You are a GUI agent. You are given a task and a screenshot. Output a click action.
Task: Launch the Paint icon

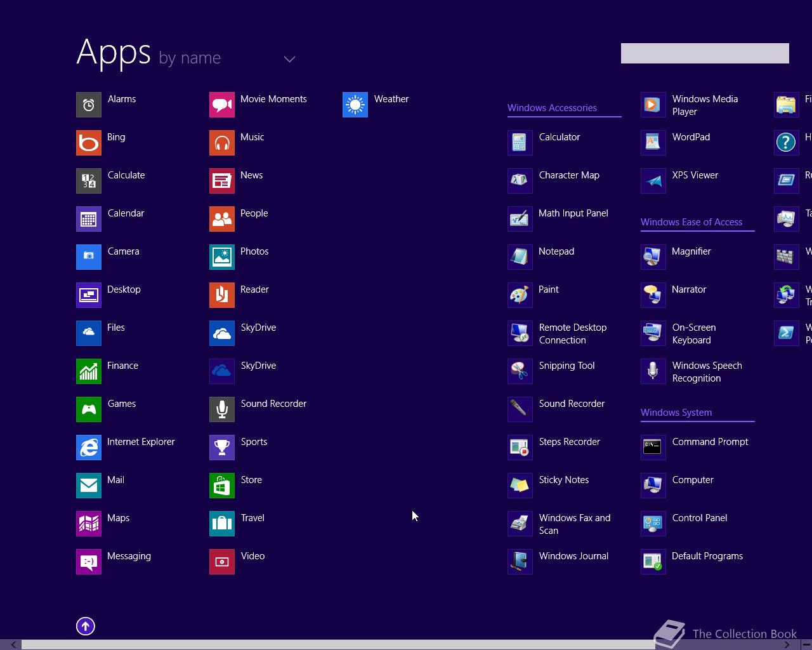coord(520,295)
